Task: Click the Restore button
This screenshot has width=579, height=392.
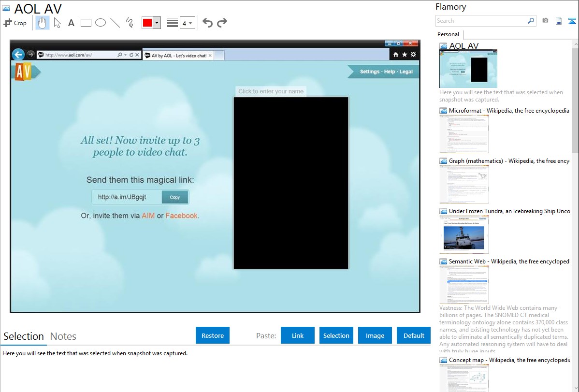Action: coord(213,335)
